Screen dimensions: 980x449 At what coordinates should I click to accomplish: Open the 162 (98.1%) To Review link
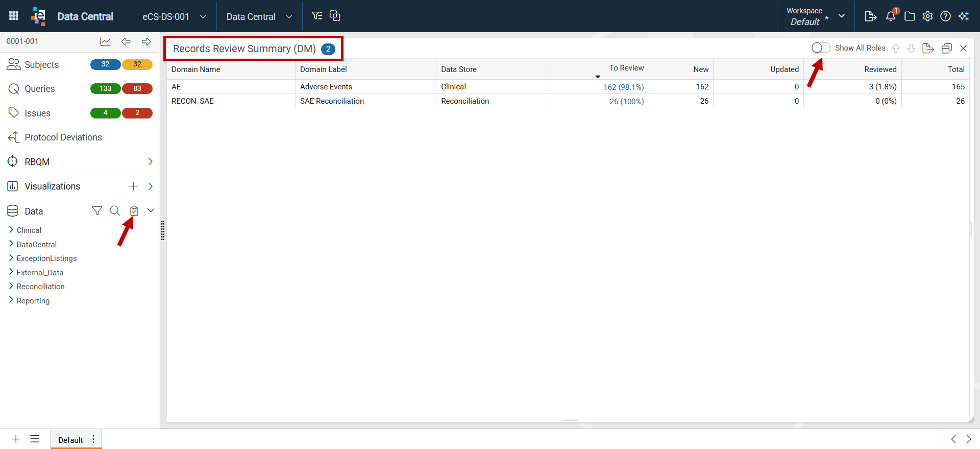[x=623, y=87]
